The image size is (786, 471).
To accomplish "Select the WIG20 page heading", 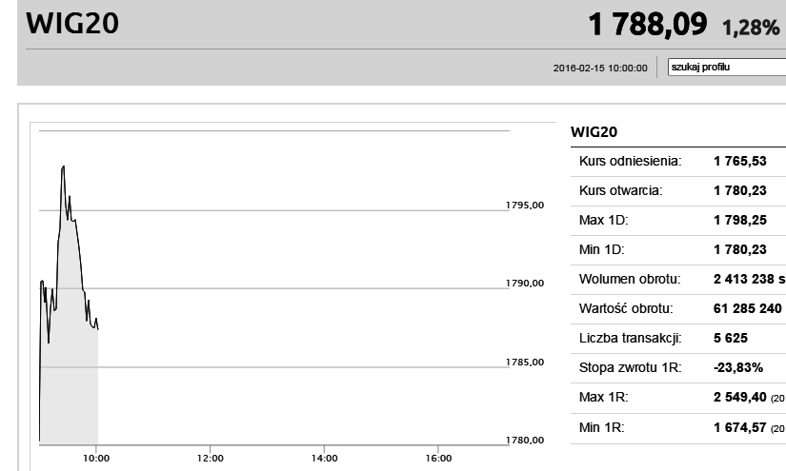I will 72,23.
